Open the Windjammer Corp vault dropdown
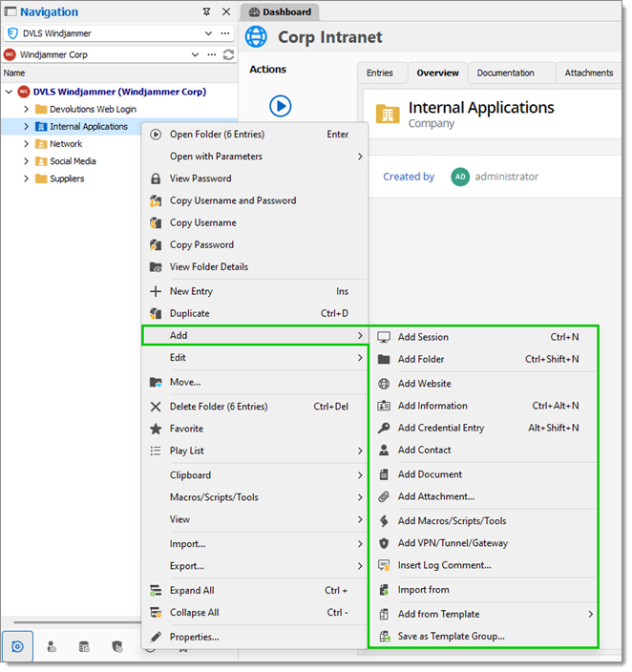The width and height of the screenshot is (632, 672). tap(196, 54)
